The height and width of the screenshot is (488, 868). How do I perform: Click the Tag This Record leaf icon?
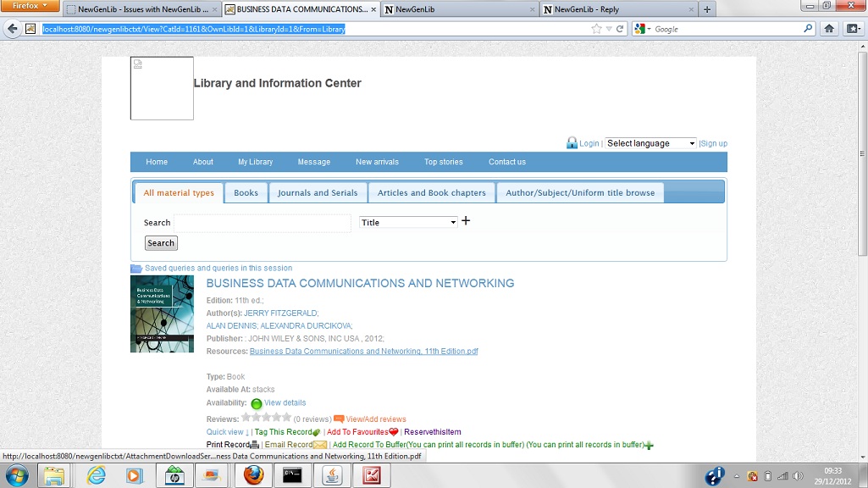click(316, 433)
